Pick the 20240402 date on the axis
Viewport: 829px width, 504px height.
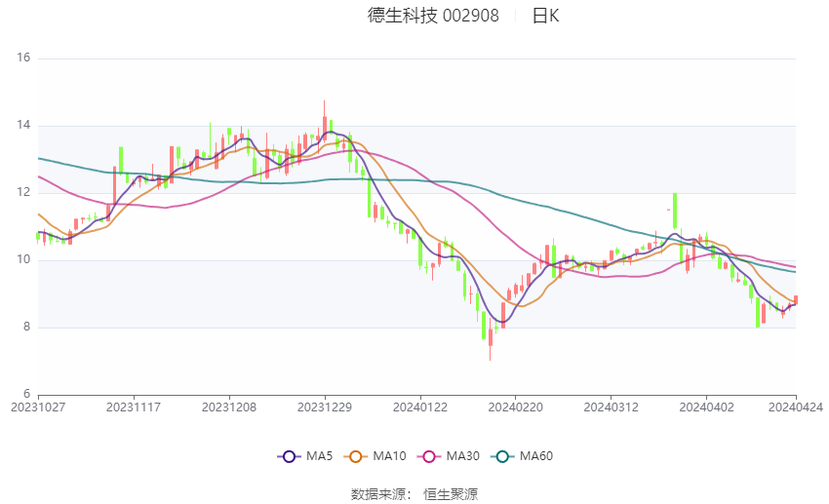(x=706, y=407)
